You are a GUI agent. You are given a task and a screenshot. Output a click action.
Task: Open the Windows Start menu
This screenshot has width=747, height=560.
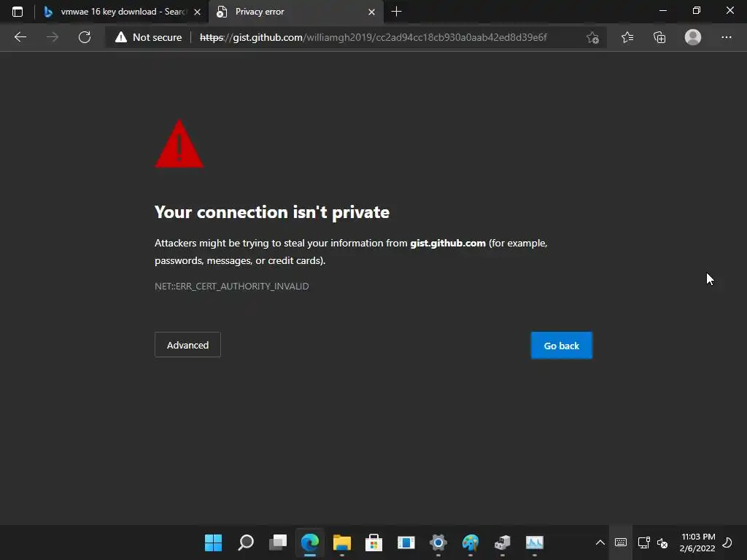coord(214,542)
